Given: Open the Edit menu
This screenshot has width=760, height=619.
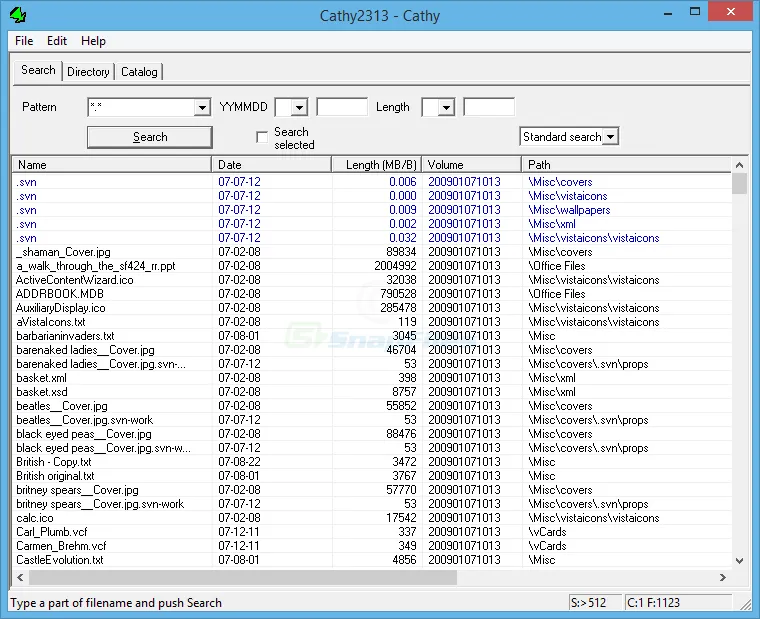Looking at the screenshot, I should pyautogui.click(x=57, y=41).
